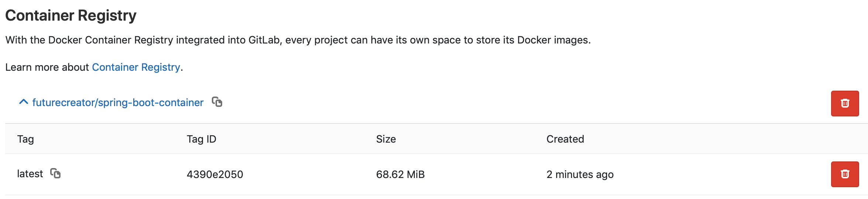Click the "2 minutes ago" created time
The width and height of the screenshot is (868, 199).
[x=580, y=174]
